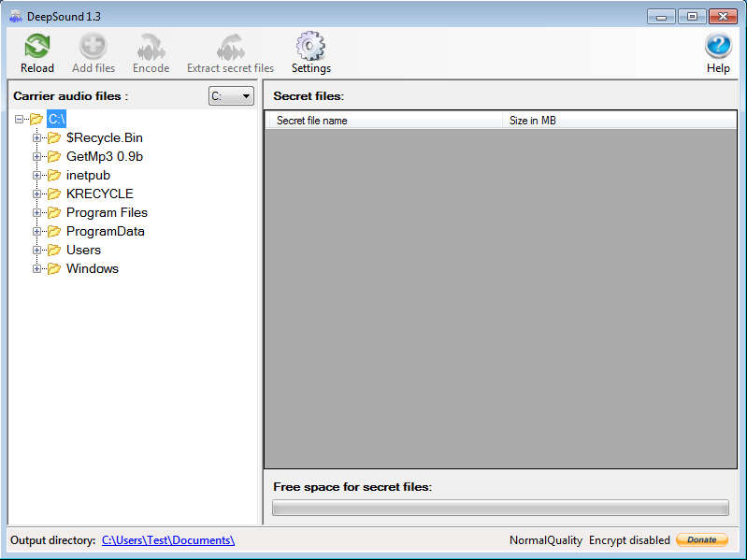Sort by Secret file name column header
This screenshot has height=560, width=747.
(x=384, y=121)
